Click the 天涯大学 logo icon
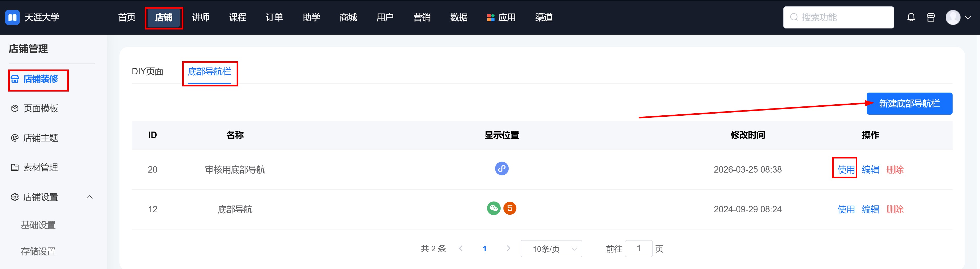The height and width of the screenshot is (269, 980). [x=12, y=17]
